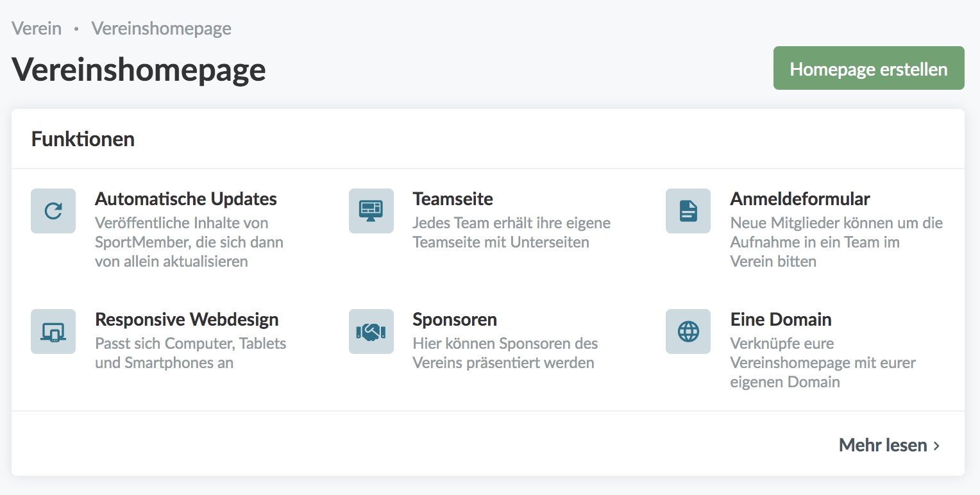Image resolution: width=980 pixels, height=495 pixels.
Task: Click the Anmeldeformular document icon
Action: [x=688, y=211]
